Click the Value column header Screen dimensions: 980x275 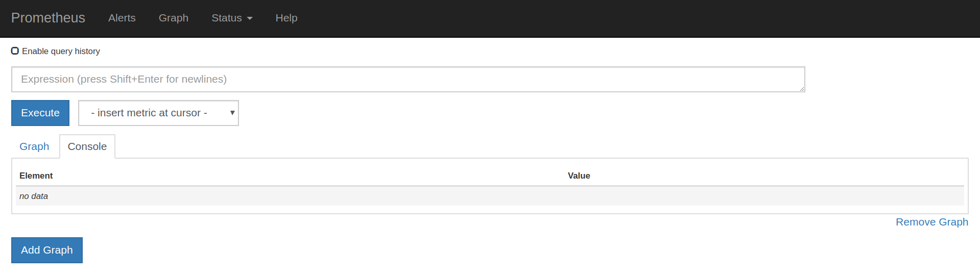click(579, 176)
